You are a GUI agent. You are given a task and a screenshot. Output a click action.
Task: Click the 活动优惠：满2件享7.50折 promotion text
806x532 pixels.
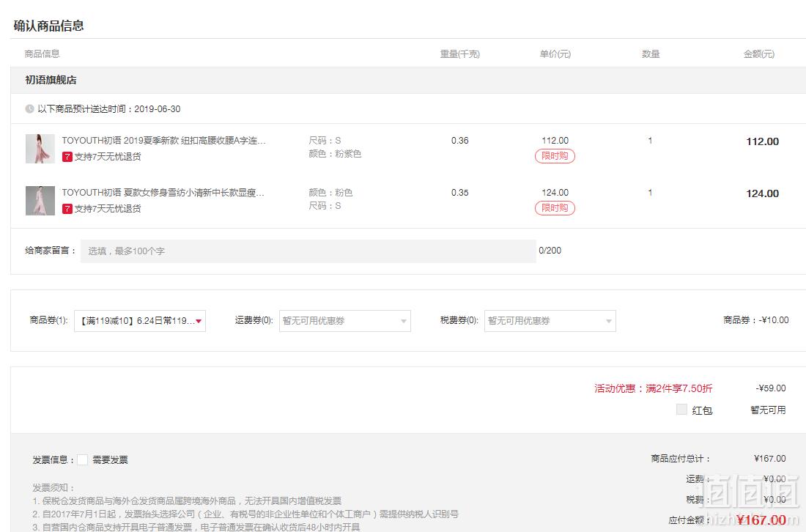[654, 388]
